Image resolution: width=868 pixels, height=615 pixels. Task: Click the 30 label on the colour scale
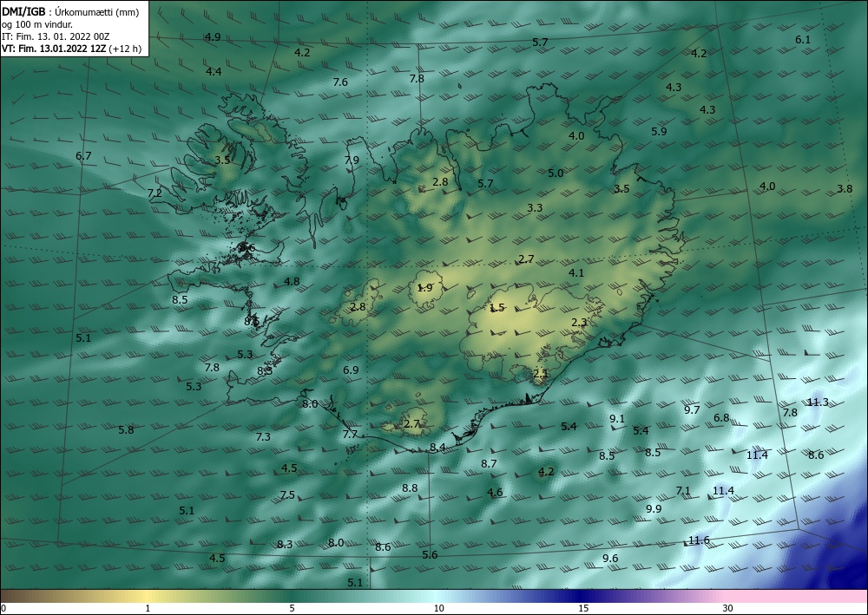tap(728, 608)
